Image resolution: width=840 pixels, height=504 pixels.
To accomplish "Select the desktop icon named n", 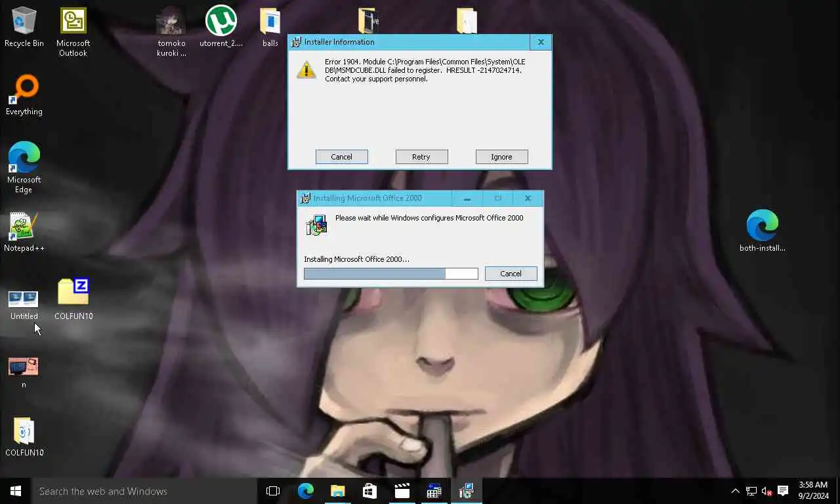I will tap(24, 373).
